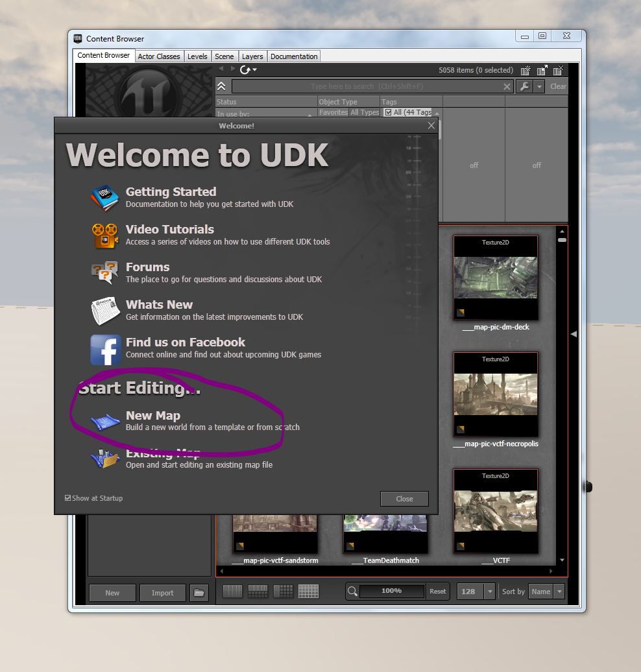
Task: Clear search text with X icon
Action: coord(507,86)
